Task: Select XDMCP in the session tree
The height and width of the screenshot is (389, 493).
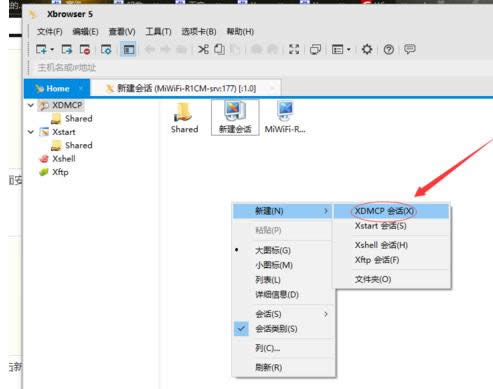Action: (67, 105)
